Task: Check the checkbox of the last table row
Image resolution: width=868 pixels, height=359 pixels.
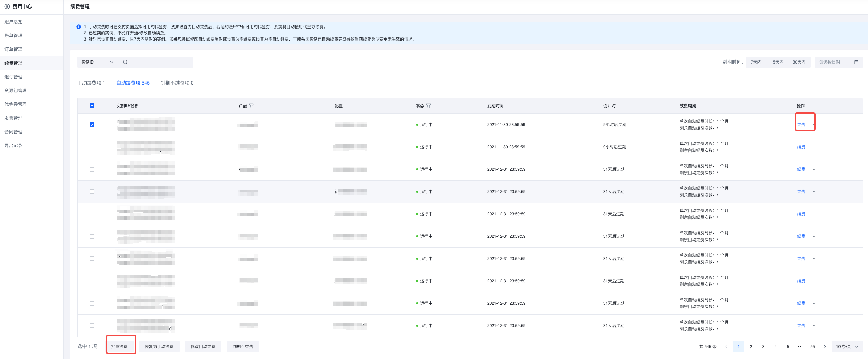Action: click(x=92, y=326)
